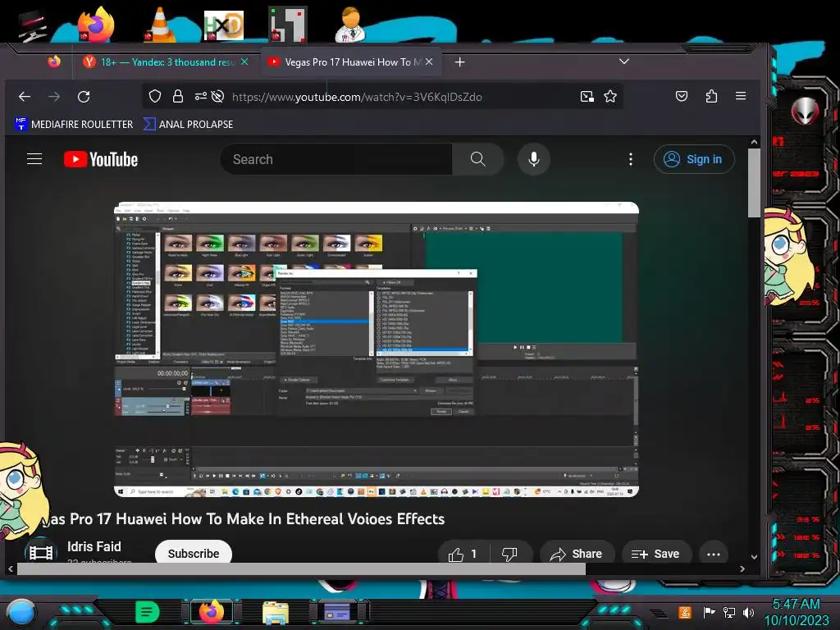Image resolution: width=840 pixels, height=630 pixels.
Task: Open Idris Faid channel avatar
Action: tap(41, 552)
